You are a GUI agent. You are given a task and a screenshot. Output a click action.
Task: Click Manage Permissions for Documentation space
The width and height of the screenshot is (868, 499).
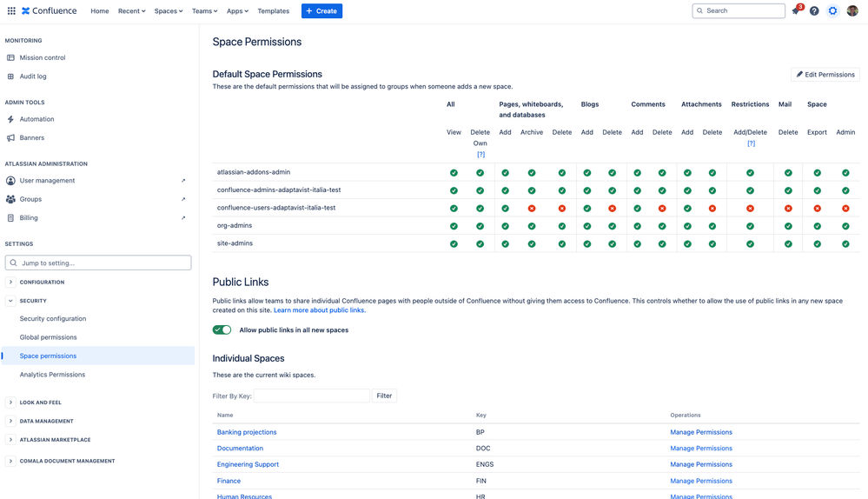pyautogui.click(x=701, y=449)
